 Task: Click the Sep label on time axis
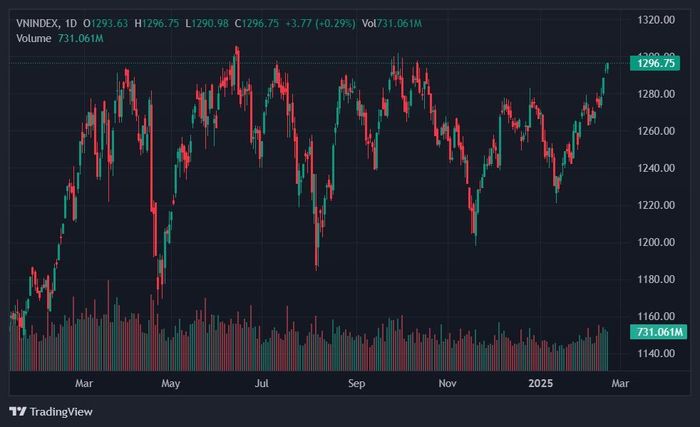(x=356, y=383)
